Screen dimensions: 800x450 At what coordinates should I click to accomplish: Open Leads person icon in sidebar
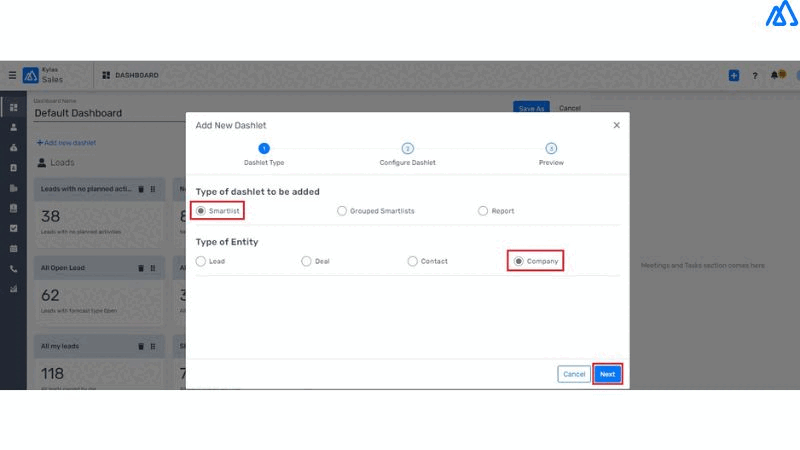(14, 127)
